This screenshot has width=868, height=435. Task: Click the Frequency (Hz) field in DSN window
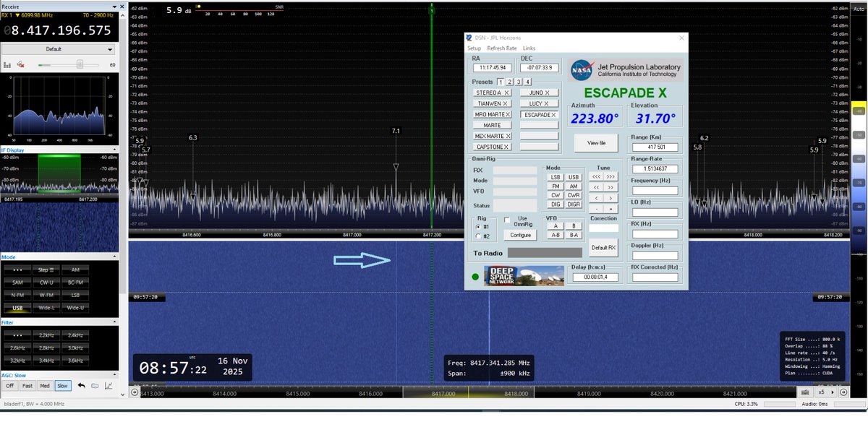click(x=655, y=191)
